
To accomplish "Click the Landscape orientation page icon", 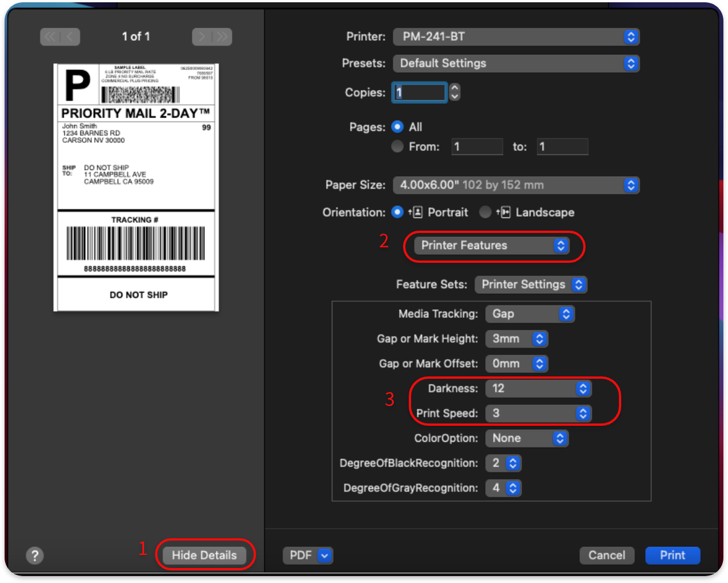I will (x=504, y=212).
